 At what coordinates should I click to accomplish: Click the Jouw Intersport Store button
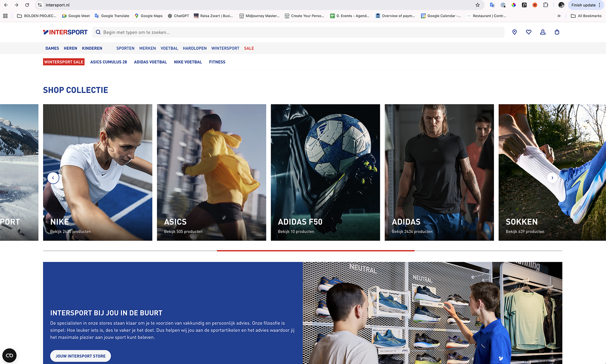(80, 356)
